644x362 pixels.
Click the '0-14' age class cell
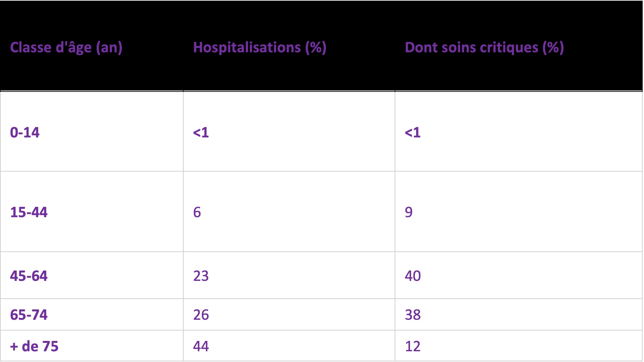click(x=92, y=131)
